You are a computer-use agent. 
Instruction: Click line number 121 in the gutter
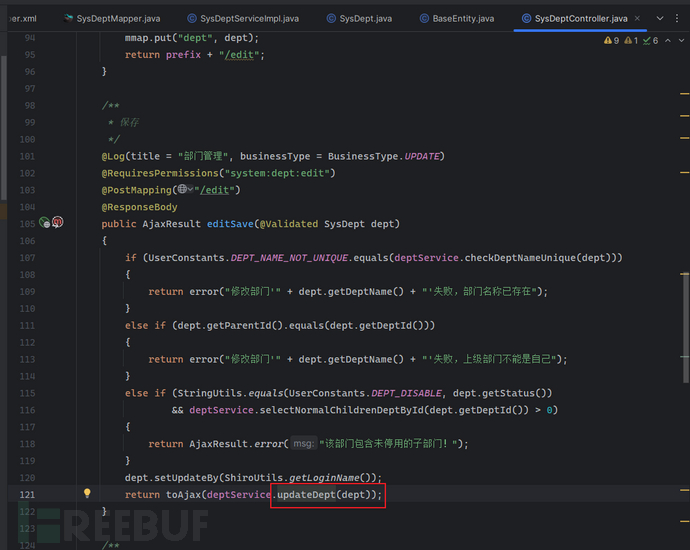pos(27,495)
